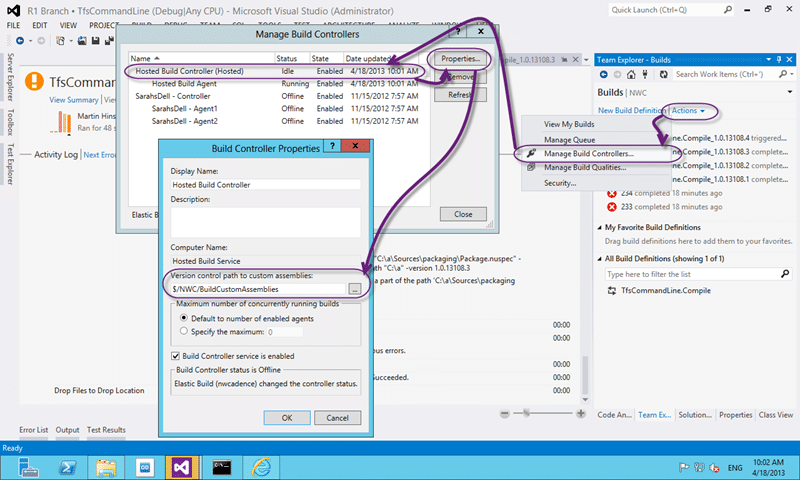This screenshot has width=800, height=480.
Task: Click the failed icon beside build 233
Action: 612,207
